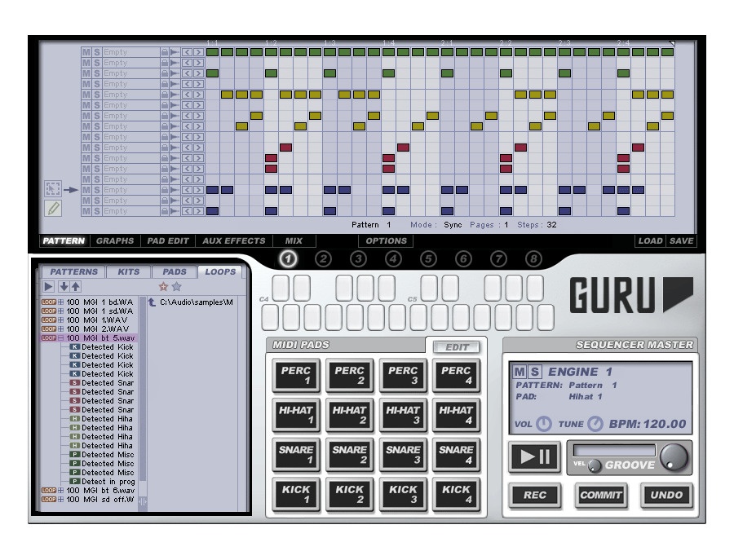Click the up-folder arrow beside C:\Audio path

[x=152, y=302]
